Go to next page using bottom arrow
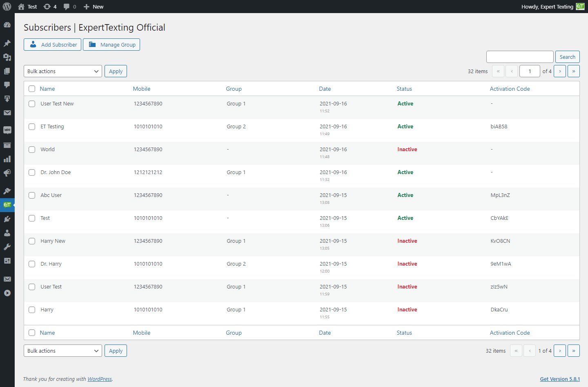This screenshot has width=588, height=387. click(560, 351)
